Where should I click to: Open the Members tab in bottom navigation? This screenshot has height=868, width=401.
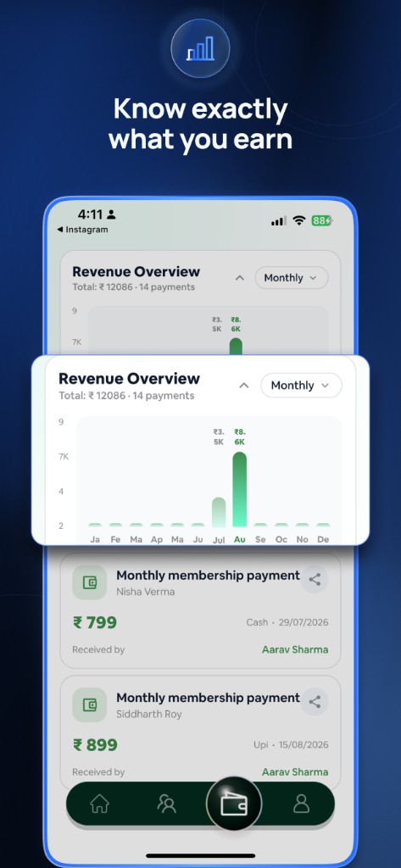click(x=166, y=804)
